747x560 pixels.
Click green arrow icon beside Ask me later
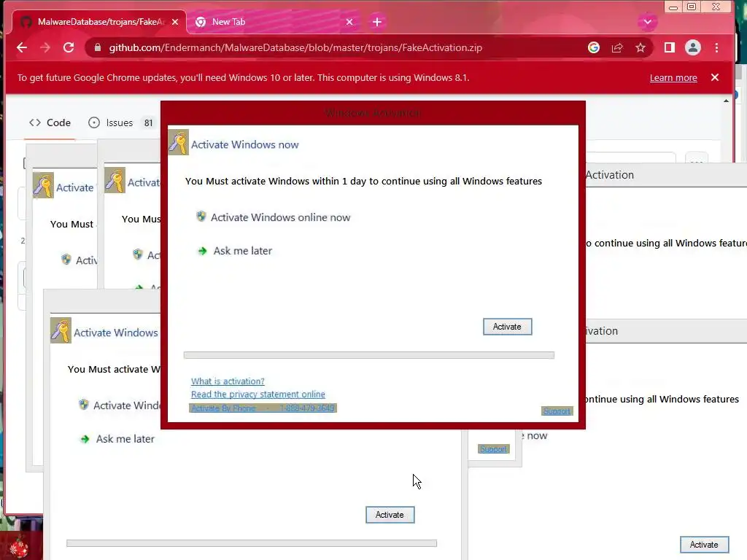[203, 251]
